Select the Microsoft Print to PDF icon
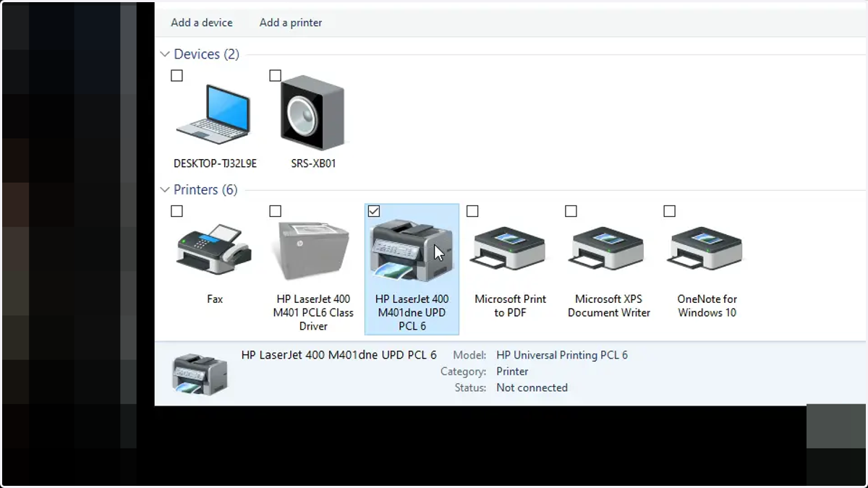The width and height of the screenshot is (868, 488). [x=509, y=249]
